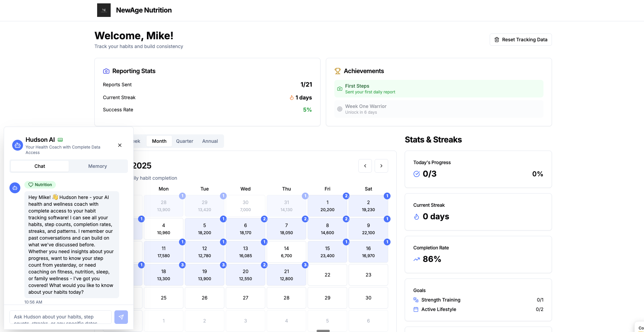Click the flame icon under Current Streak
Screen dimensions: 644x332
[416, 217]
